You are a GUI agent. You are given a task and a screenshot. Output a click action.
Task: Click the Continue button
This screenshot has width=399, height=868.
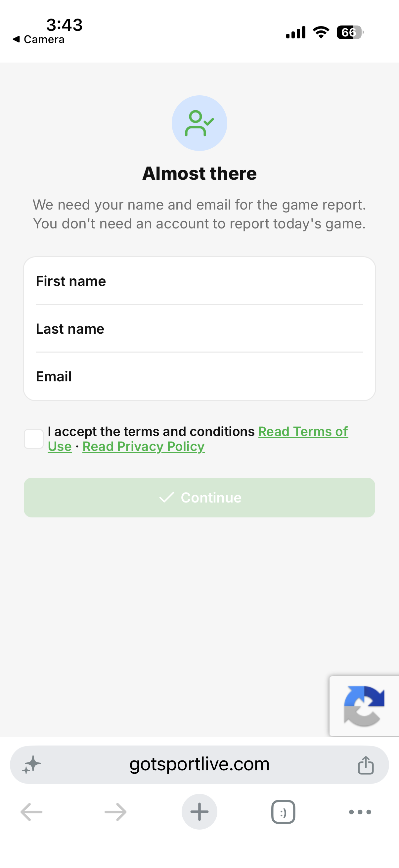pos(199,498)
